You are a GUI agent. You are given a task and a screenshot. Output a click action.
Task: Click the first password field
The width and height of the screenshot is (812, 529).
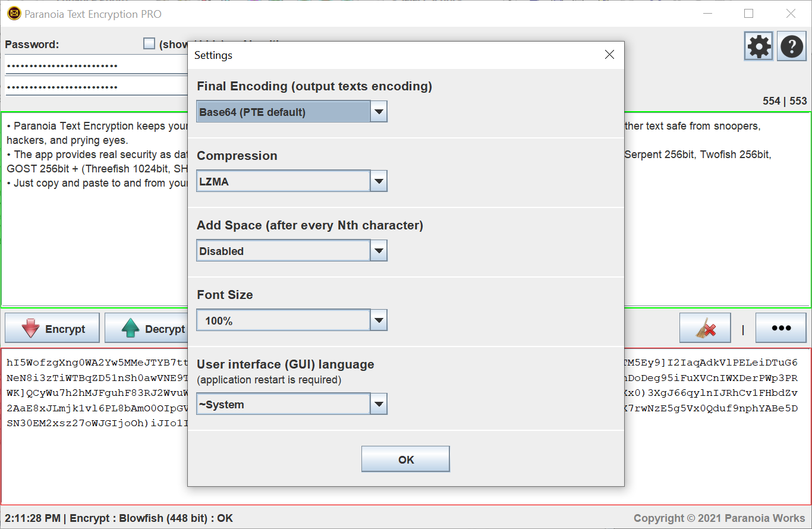click(96, 65)
